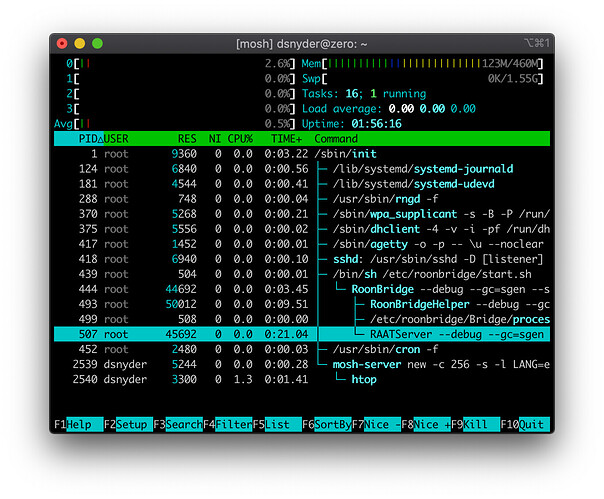Click F8 Nice plus to raise niceness
This screenshot has height=499, width=604.
(x=426, y=424)
